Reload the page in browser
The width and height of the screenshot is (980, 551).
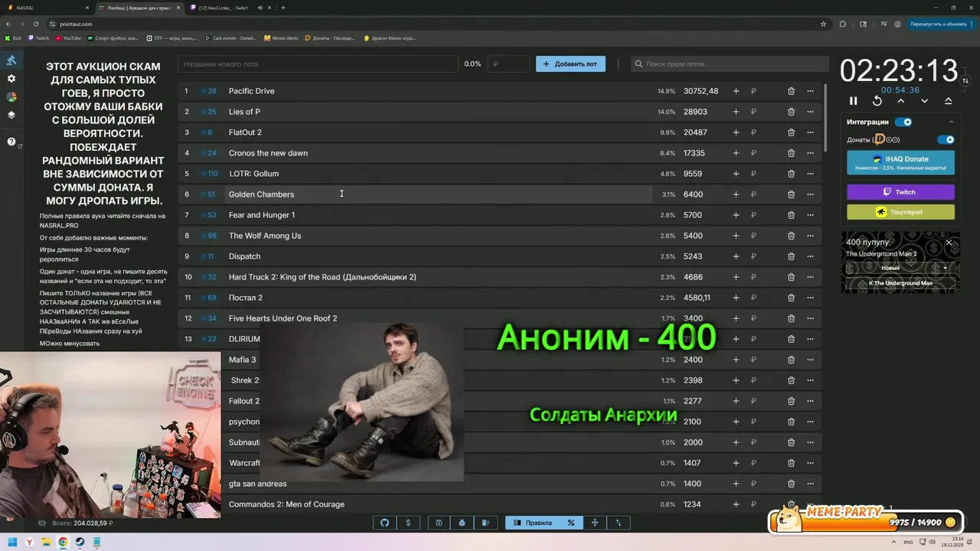35,24
